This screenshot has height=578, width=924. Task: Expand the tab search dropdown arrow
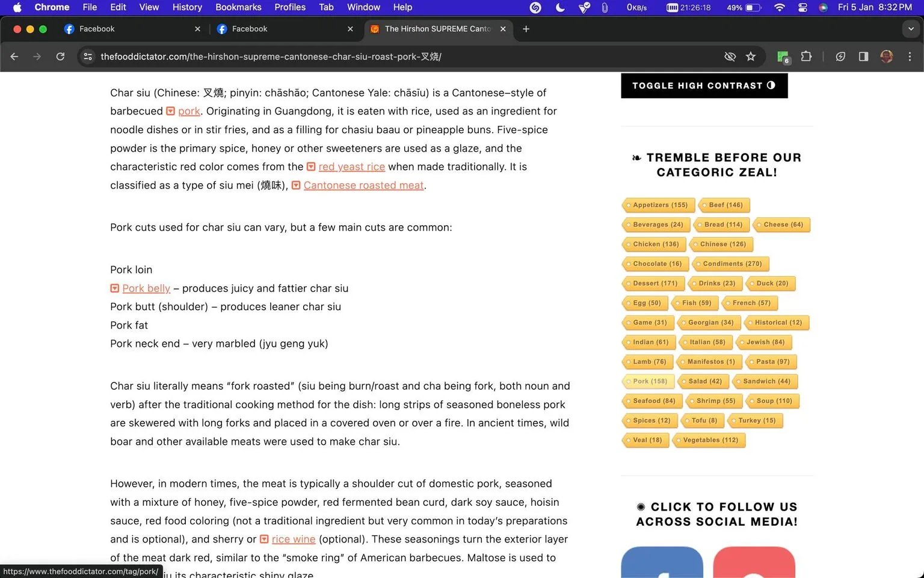tap(911, 29)
